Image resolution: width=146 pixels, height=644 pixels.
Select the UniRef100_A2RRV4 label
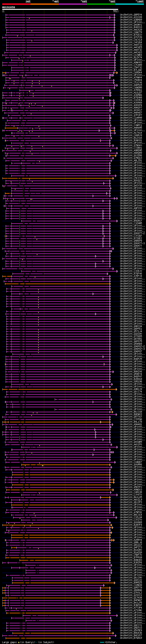point(131,540)
